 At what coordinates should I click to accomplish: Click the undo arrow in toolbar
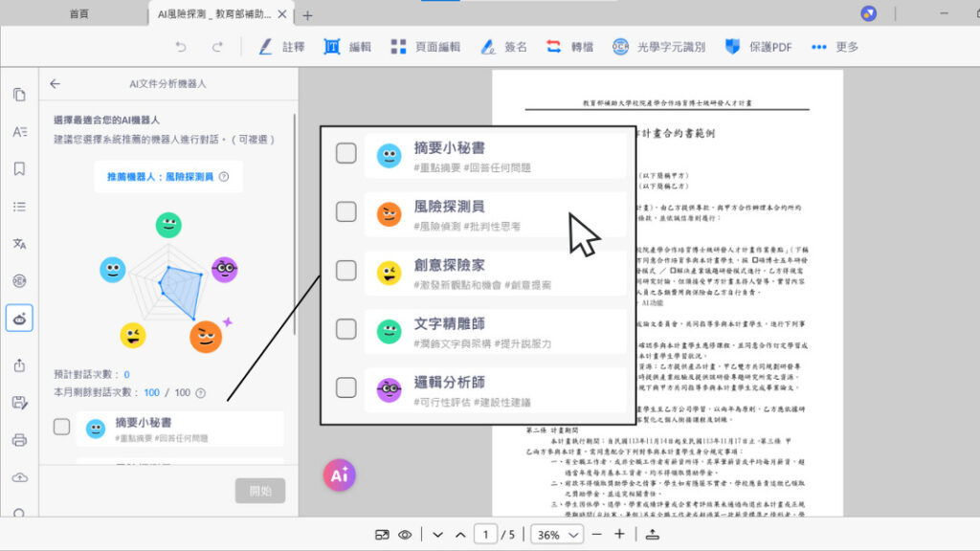(179, 47)
